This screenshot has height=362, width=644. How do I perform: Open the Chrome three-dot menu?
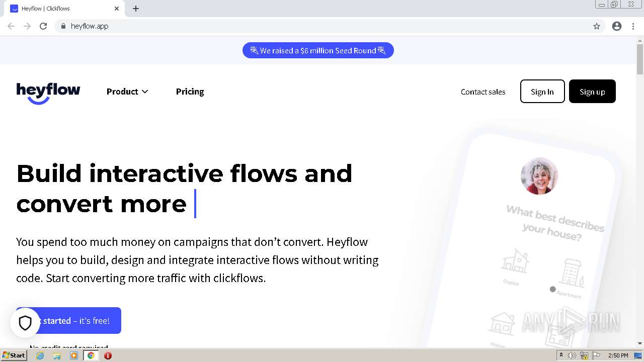coord(633,26)
